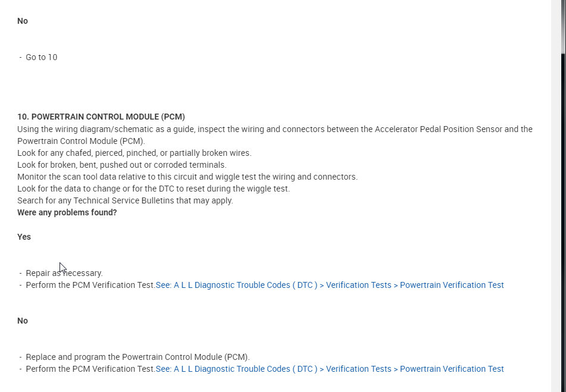Click 'Replace and program the Powertrain Control Module' text
Image resolution: width=566 pixels, height=392 pixels.
pyautogui.click(x=137, y=357)
